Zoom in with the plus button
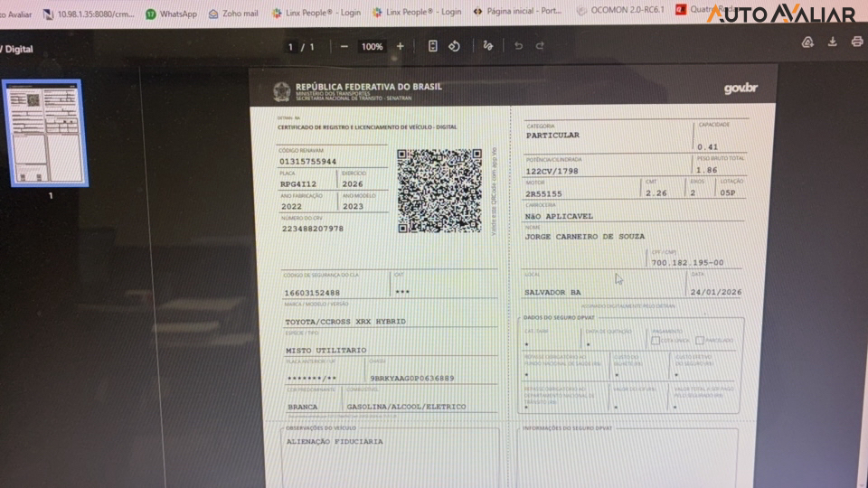Image resolution: width=868 pixels, height=488 pixels. [401, 46]
